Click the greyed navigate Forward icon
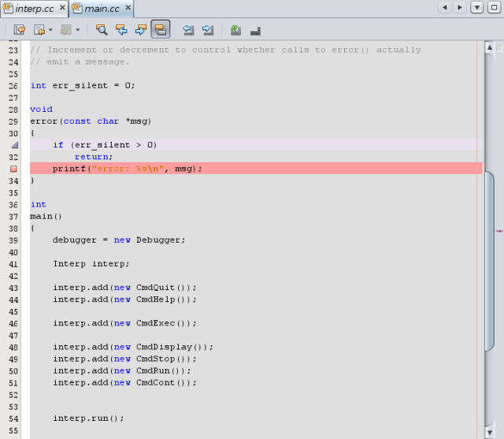This screenshot has width=504, height=439. (66, 30)
